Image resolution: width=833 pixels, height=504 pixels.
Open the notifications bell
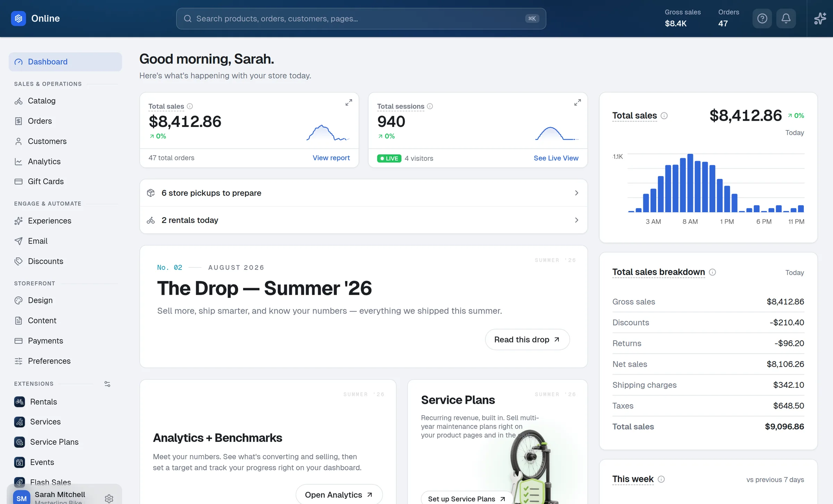[x=786, y=18]
